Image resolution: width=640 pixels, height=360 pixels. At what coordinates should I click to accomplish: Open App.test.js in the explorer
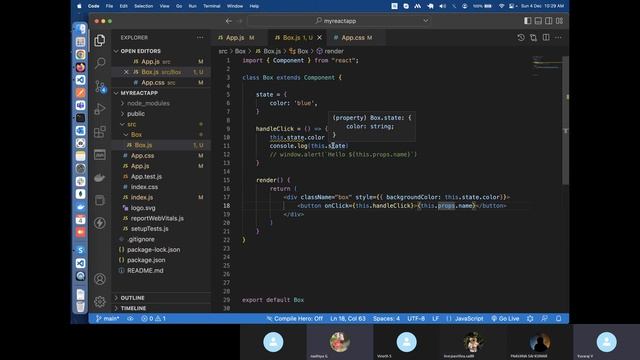(x=162, y=176)
